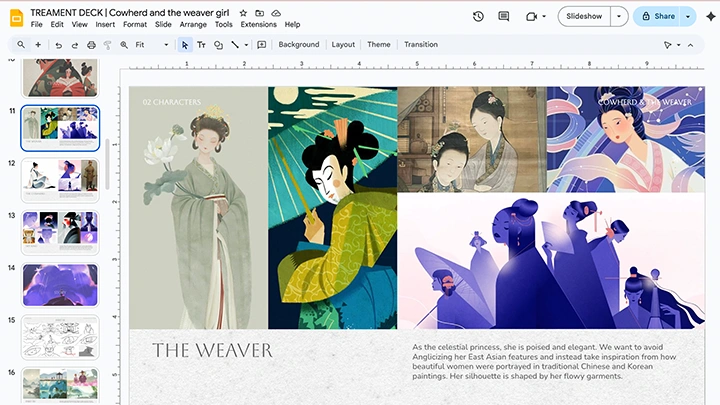Image resolution: width=720 pixels, height=405 pixels.
Task: Print the presentation
Action: pos(91,45)
